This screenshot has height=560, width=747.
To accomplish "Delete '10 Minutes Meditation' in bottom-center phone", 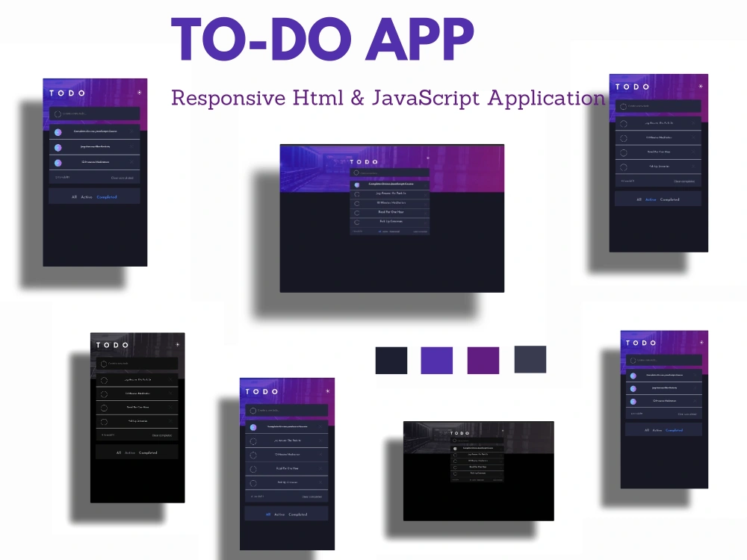I will point(320,455).
